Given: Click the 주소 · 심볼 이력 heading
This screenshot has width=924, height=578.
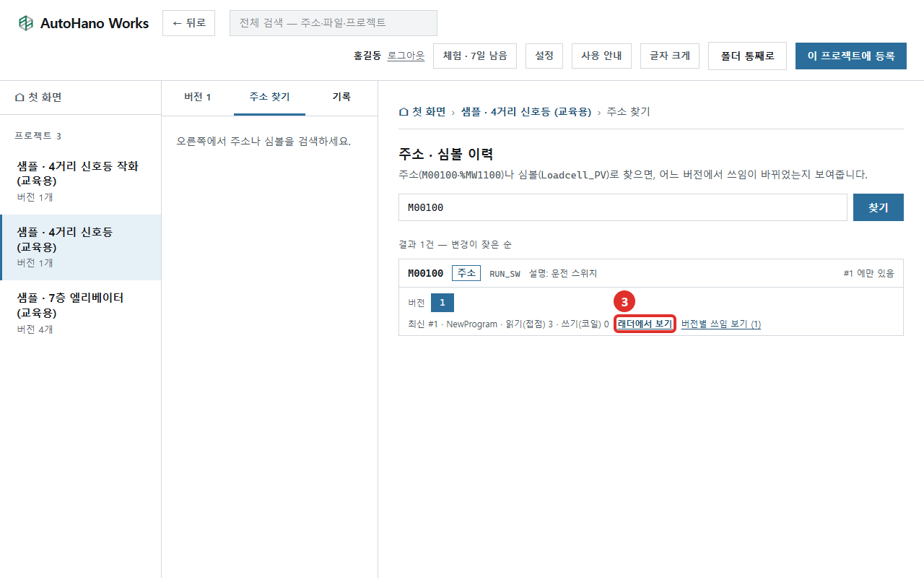Looking at the screenshot, I should pos(445,154).
